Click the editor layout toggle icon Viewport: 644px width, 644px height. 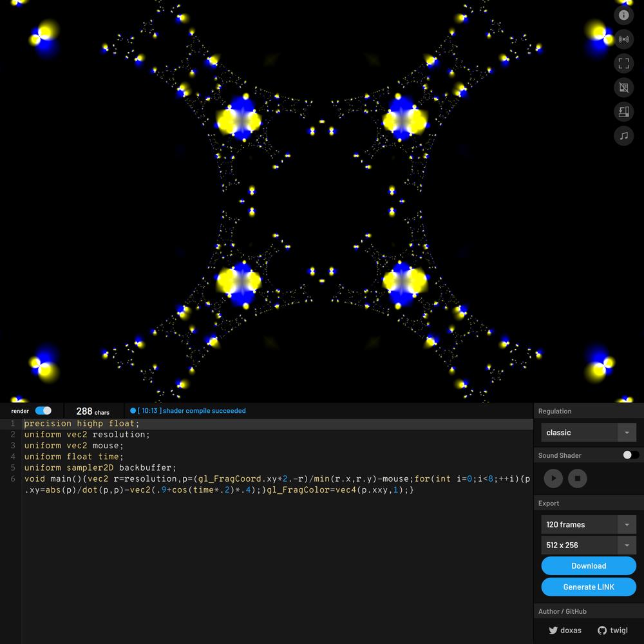(x=623, y=111)
